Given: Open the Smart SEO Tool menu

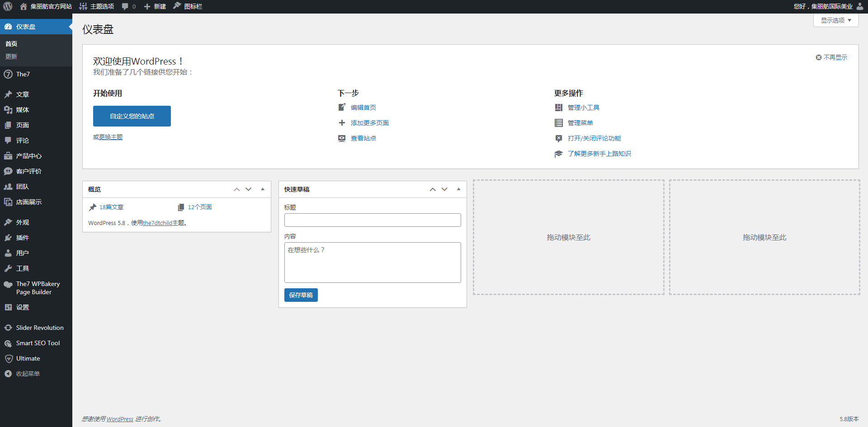Looking at the screenshot, I should 38,343.
